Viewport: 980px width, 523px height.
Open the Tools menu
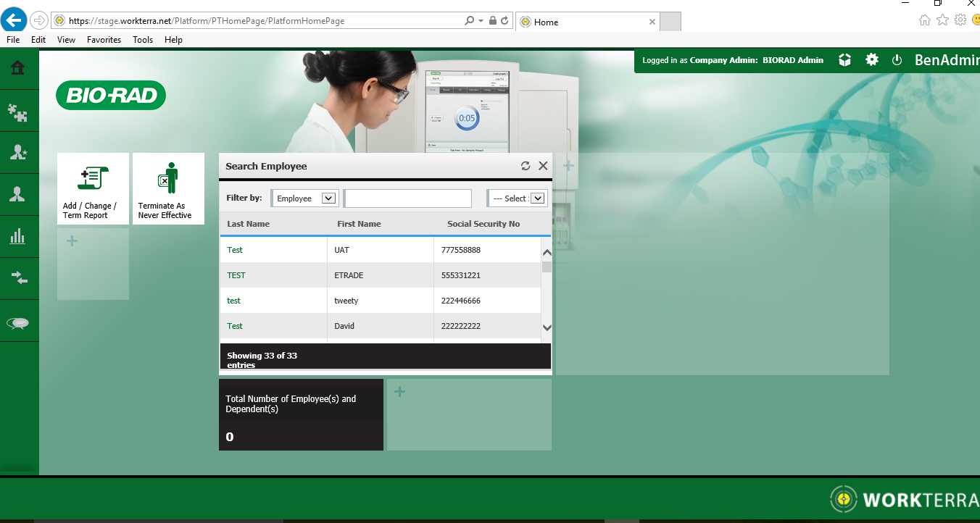[x=143, y=40]
